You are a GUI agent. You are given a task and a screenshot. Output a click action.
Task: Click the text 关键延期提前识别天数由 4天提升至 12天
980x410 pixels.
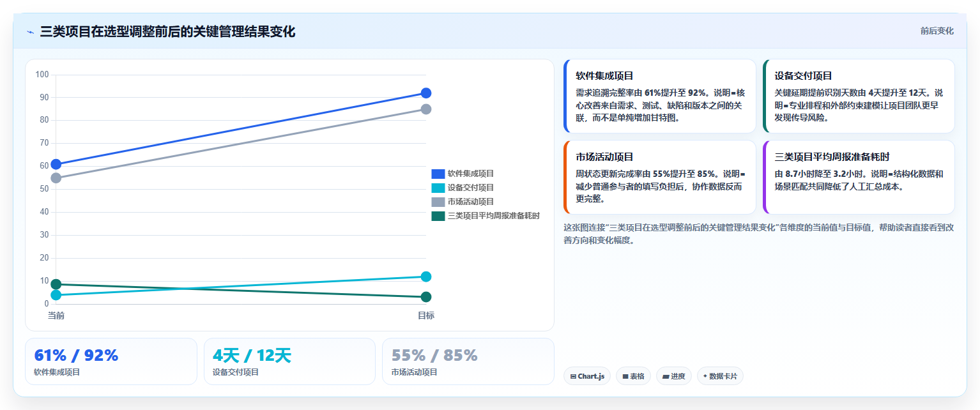click(849, 93)
